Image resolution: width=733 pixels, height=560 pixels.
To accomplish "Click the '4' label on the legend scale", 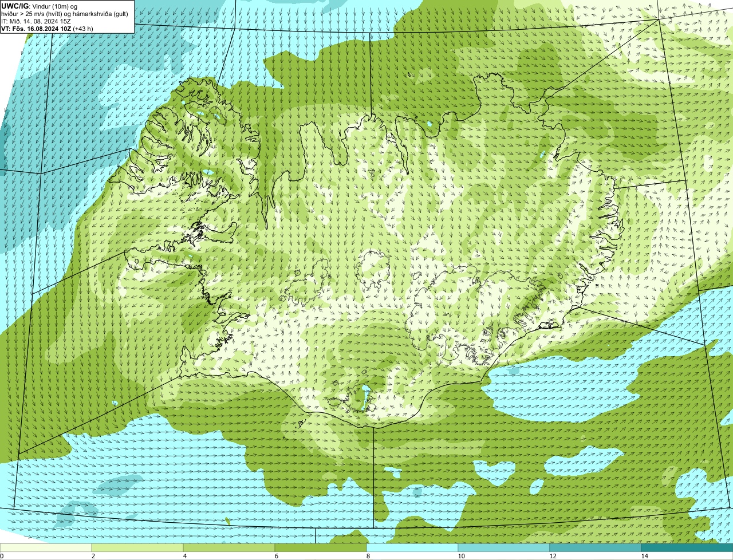I will [184, 556].
